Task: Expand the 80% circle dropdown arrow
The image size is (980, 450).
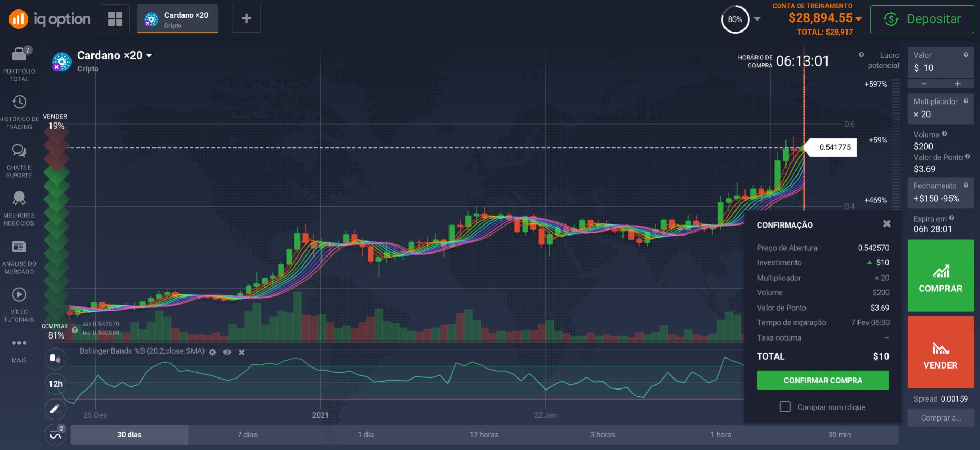Action: pos(757,19)
